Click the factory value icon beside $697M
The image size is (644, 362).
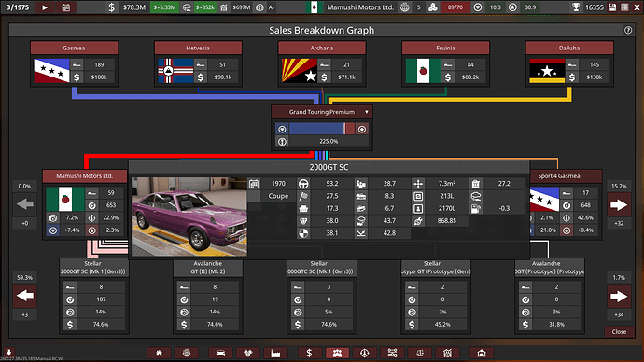pos(224,7)
